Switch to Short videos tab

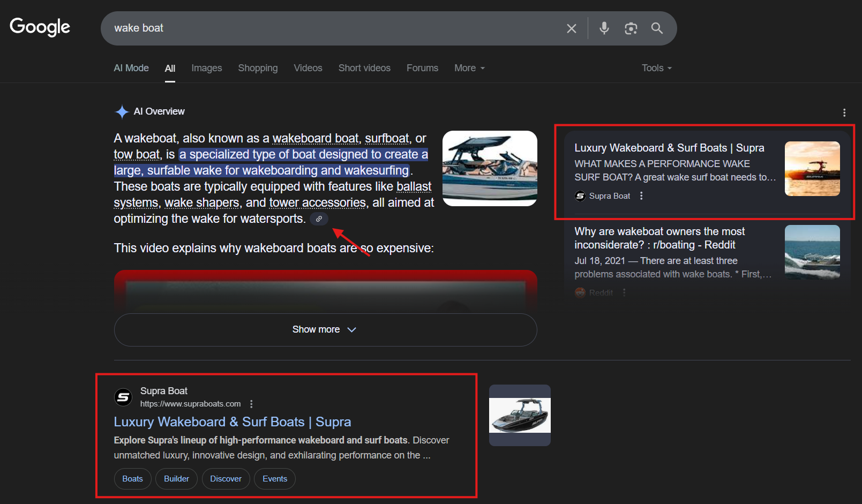click(364, 68)
